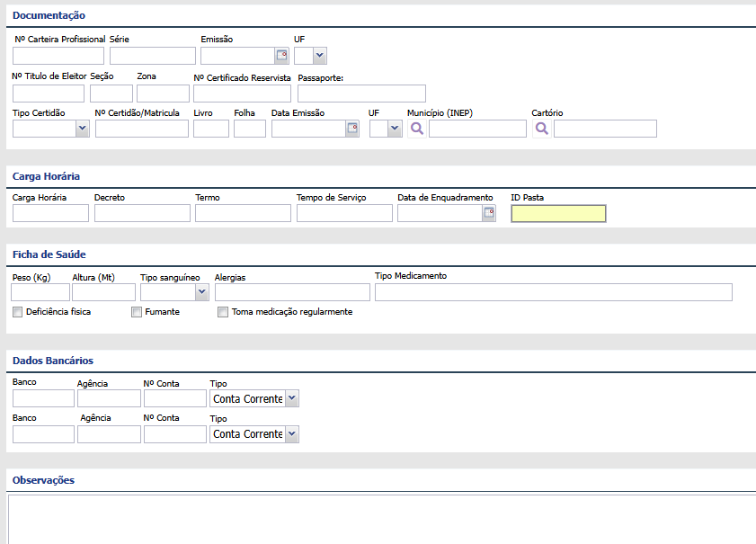Click the Banco field in second bank row
756x544 pixels.
43,434
